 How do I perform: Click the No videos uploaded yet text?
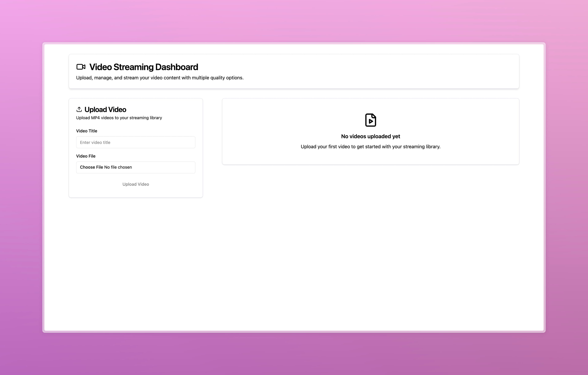coord(370,136)
